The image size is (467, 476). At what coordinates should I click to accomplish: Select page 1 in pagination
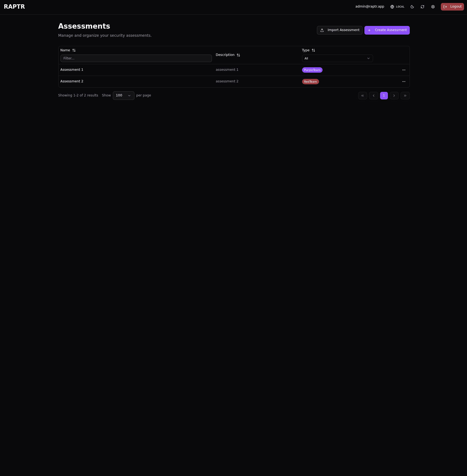pyautogui.click(x=384, y=96)
